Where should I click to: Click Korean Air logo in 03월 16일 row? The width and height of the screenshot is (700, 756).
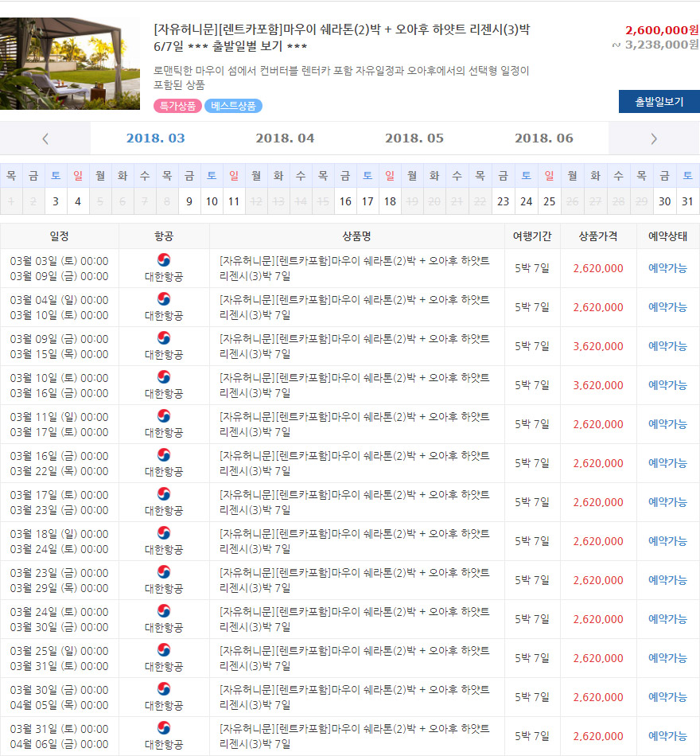point(164,455)
